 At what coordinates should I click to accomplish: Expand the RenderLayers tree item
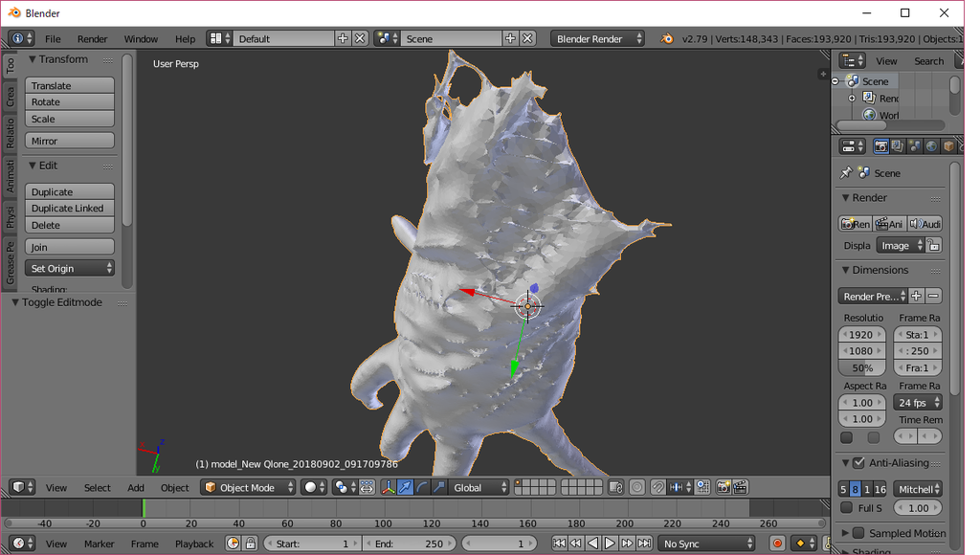852,99
